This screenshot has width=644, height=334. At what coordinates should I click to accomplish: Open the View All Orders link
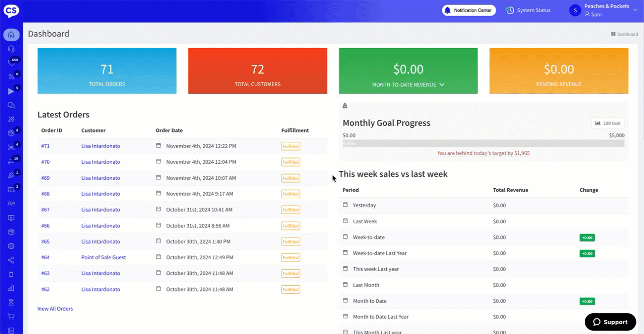click(55, 309)
